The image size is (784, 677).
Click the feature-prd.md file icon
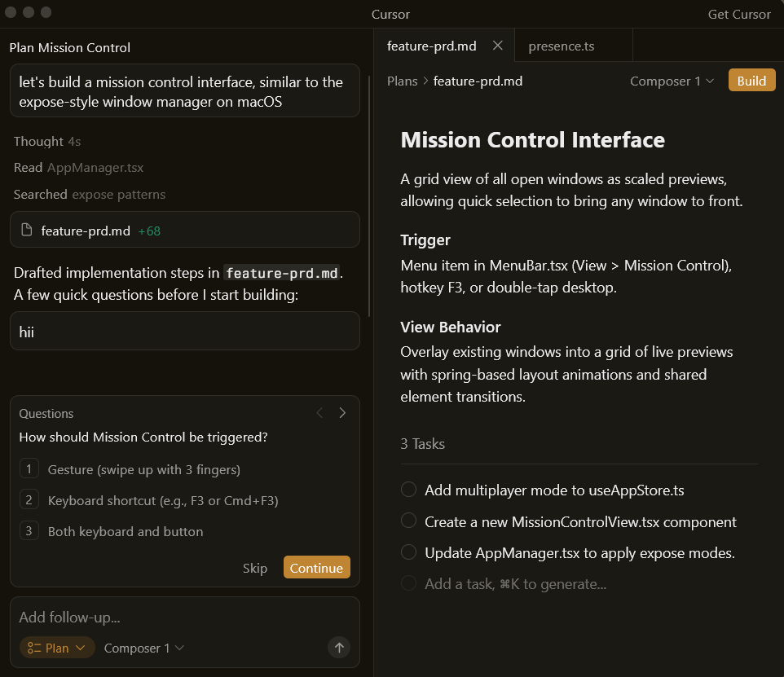[x=26, y=231]
